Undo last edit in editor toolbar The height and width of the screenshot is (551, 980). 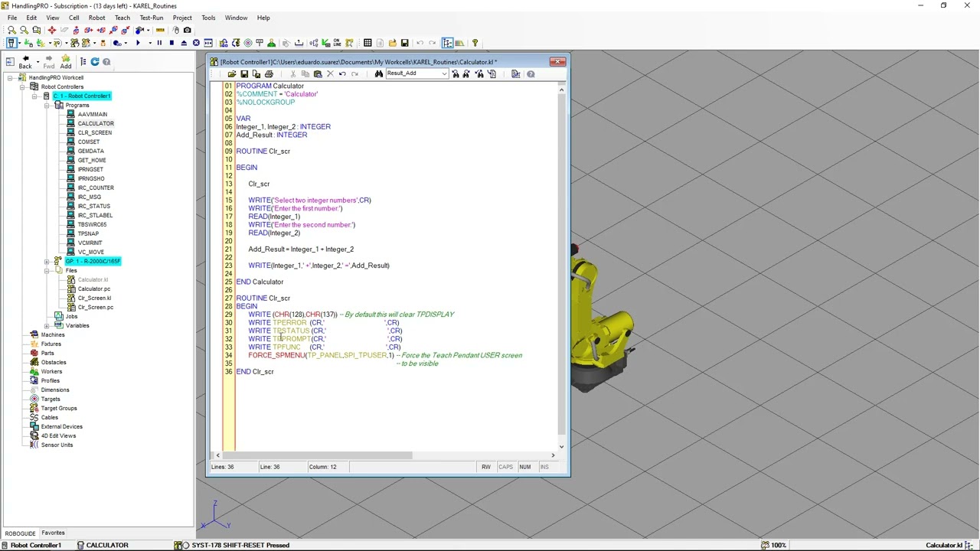point(342,74)
